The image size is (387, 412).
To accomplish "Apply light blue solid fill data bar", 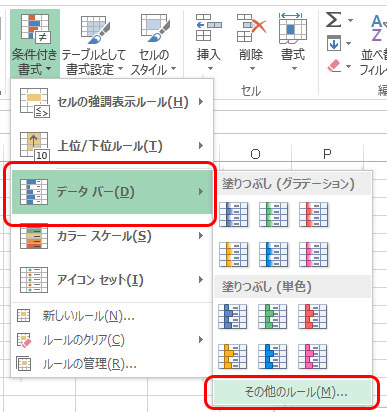I will click(273, 356).
